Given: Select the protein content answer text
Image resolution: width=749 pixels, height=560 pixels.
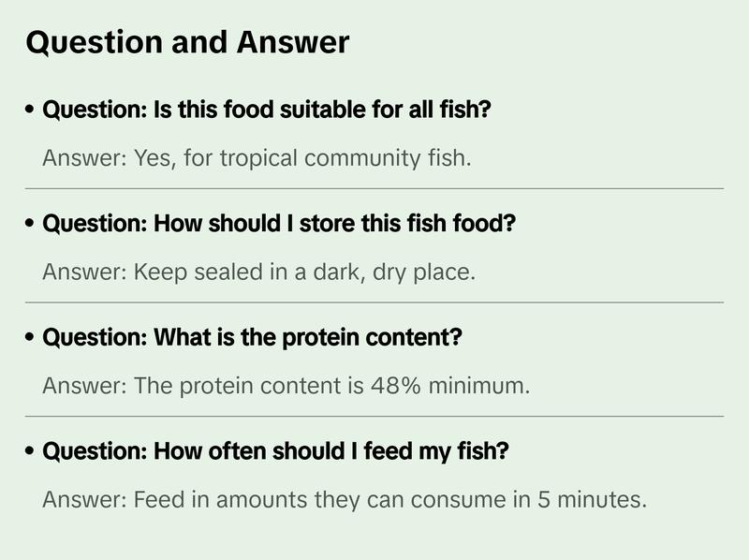Looking at the screenshot, I should coord(286,386).
